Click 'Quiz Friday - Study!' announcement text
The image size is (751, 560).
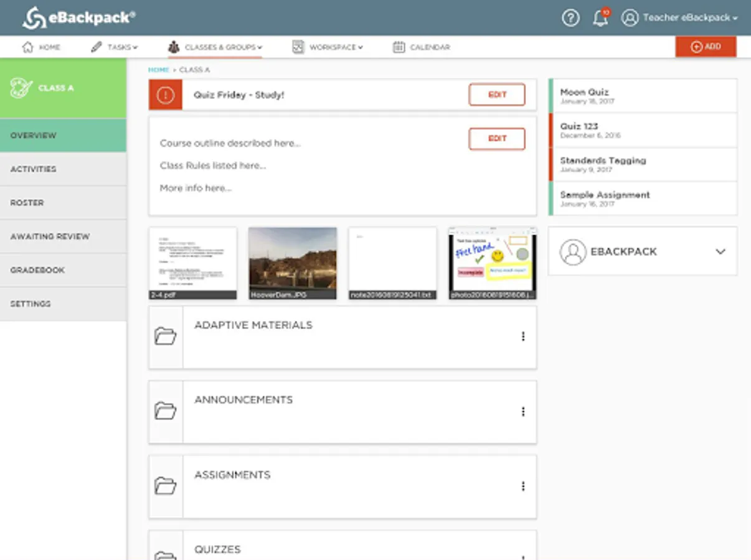(x=239, y=95)
